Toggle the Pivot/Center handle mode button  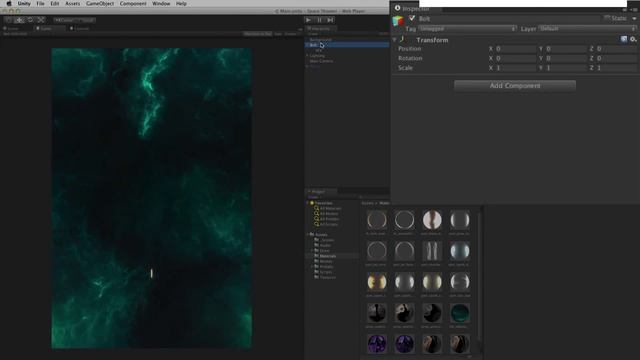(64, 20)
